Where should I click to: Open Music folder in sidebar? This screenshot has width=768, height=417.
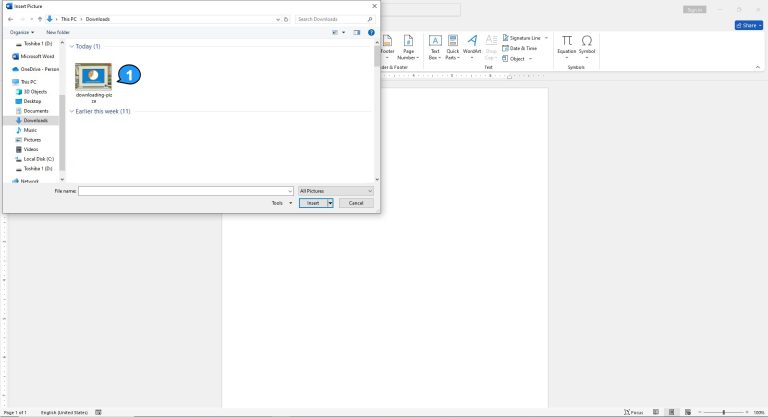pyautogui.click(x=26, y=130)
